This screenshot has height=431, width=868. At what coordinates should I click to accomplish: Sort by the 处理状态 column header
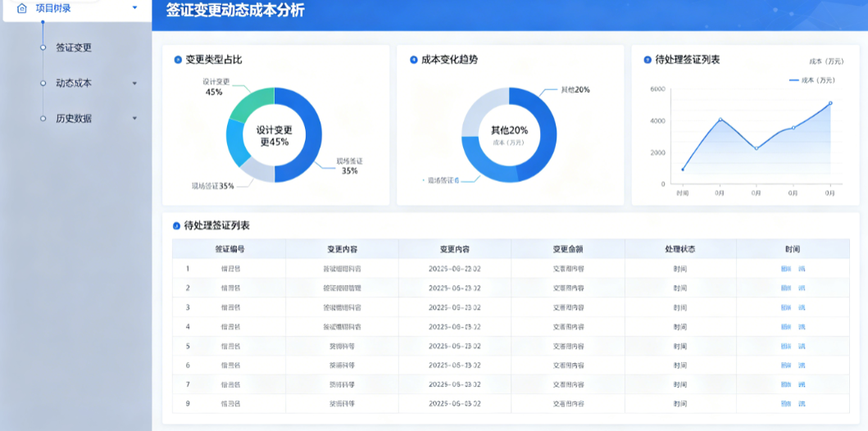point(679,249)
